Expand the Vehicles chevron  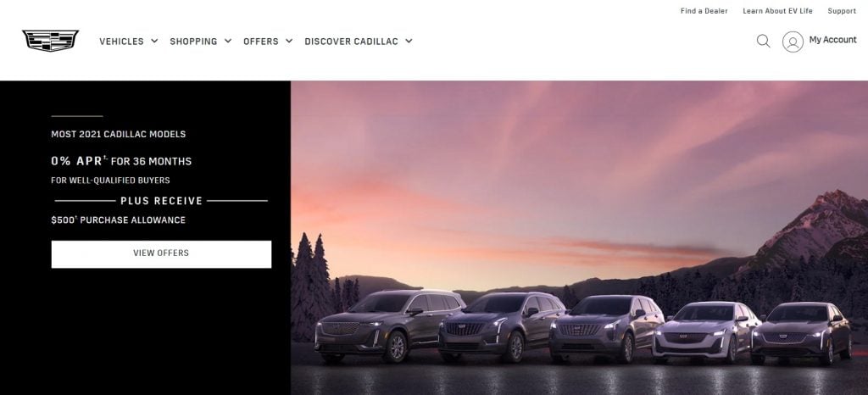pos(154,41)
